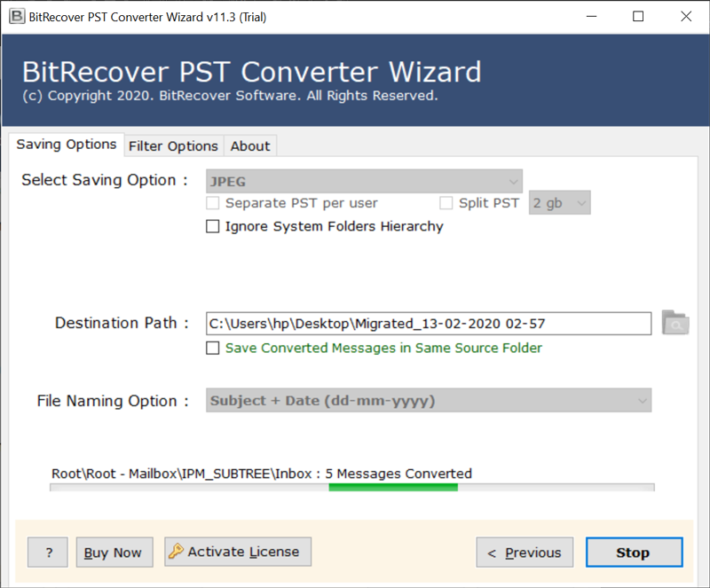Click the 'File Naming Option :' label
The width and height of the screenshot is (710, 588).
pyautogui.click(x=113, y=401)
